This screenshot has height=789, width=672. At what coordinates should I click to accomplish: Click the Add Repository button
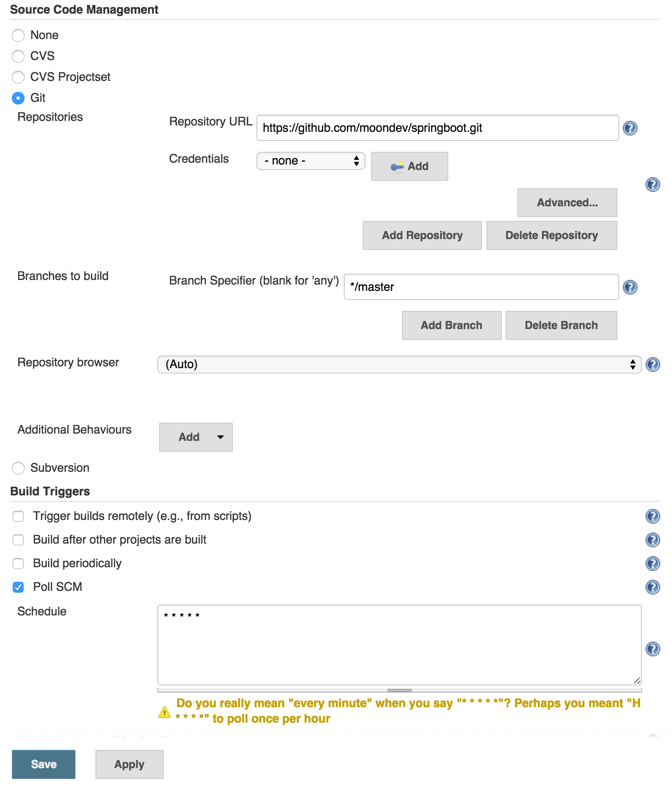point(422,235)
